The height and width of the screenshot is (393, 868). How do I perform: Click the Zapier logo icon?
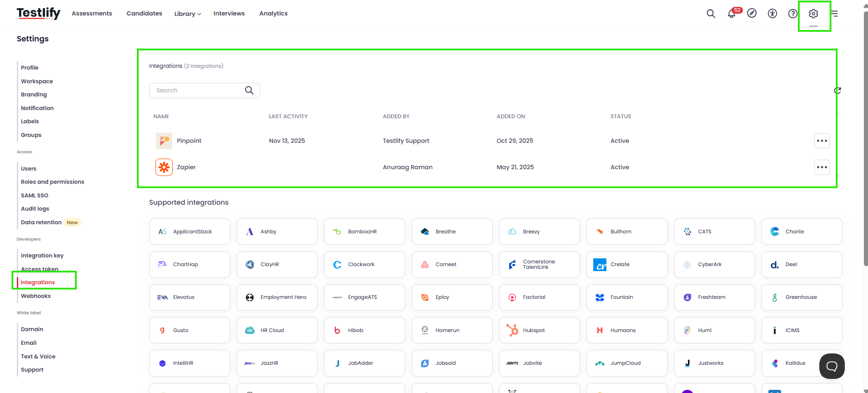(x=164, y=167)
